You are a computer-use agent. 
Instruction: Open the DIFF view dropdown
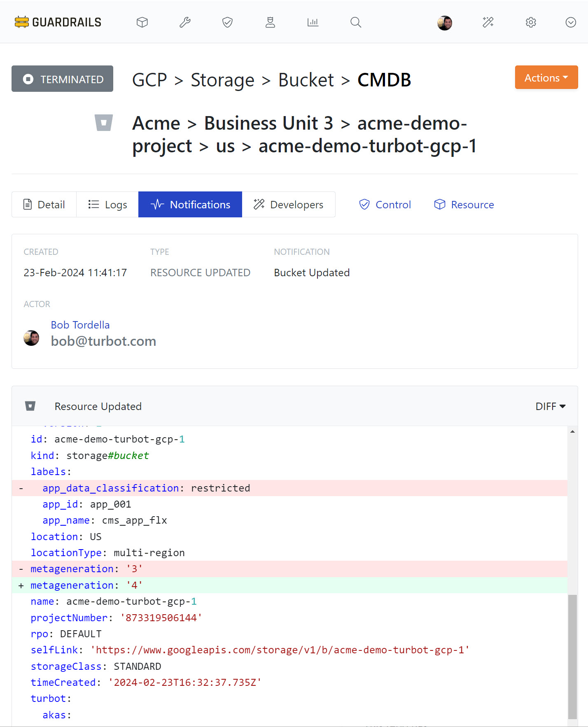(x=551, y=406)
